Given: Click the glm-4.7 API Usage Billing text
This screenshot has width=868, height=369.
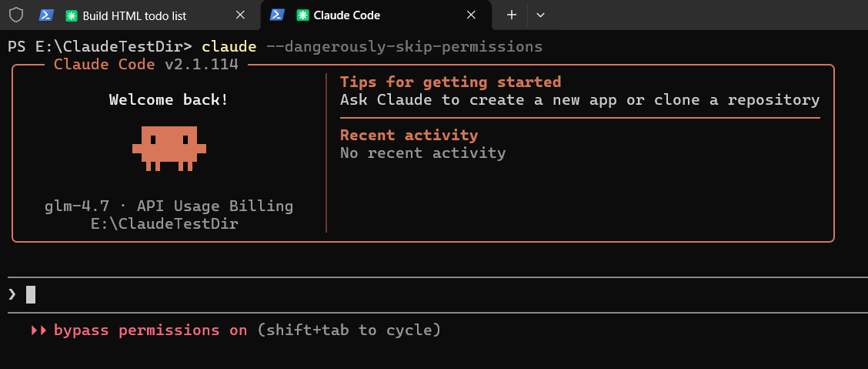Looking at the screenshot, I should click(x=169, y=206).
